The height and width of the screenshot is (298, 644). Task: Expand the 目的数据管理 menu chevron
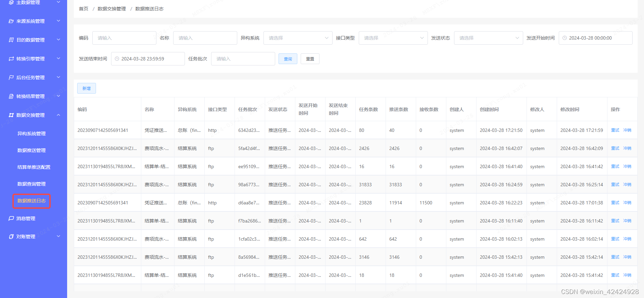coord(58,40)
